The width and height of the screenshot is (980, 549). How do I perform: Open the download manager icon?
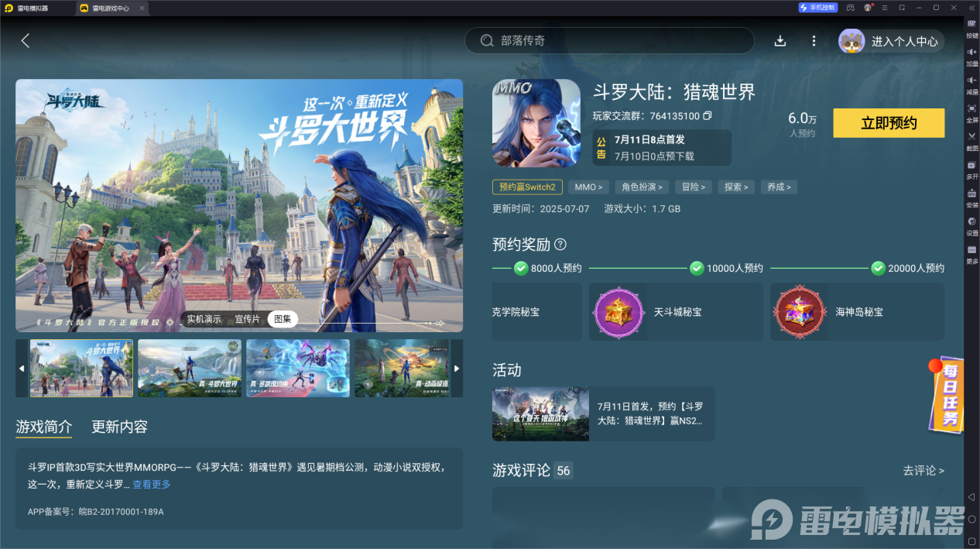coord(780,41)
